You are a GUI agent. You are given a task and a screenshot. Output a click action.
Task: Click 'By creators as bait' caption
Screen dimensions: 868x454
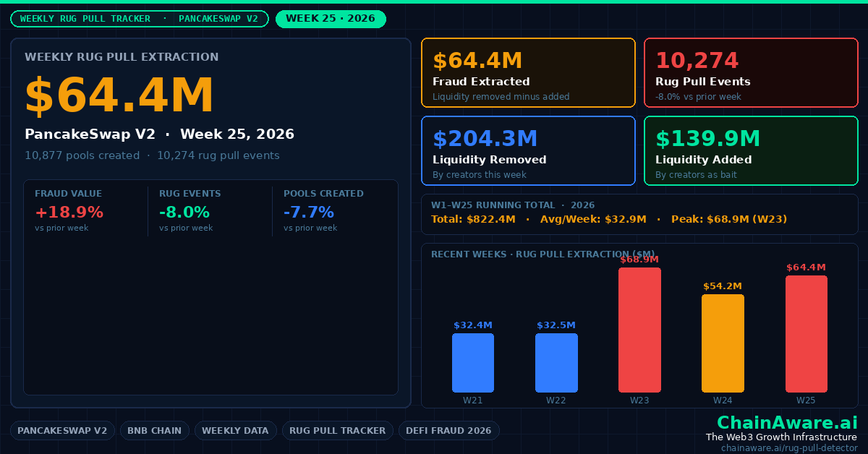tap(697, 175)
